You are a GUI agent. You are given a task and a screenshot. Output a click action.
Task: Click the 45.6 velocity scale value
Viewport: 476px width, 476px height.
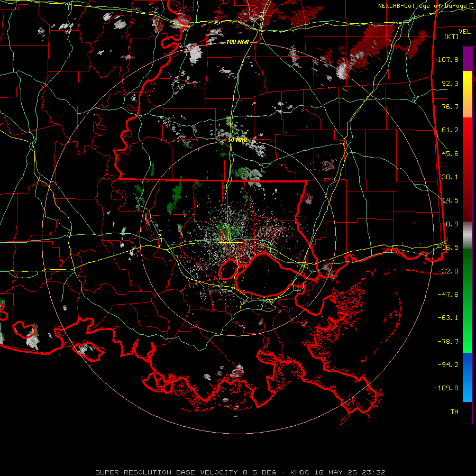(x=450, y=153)
